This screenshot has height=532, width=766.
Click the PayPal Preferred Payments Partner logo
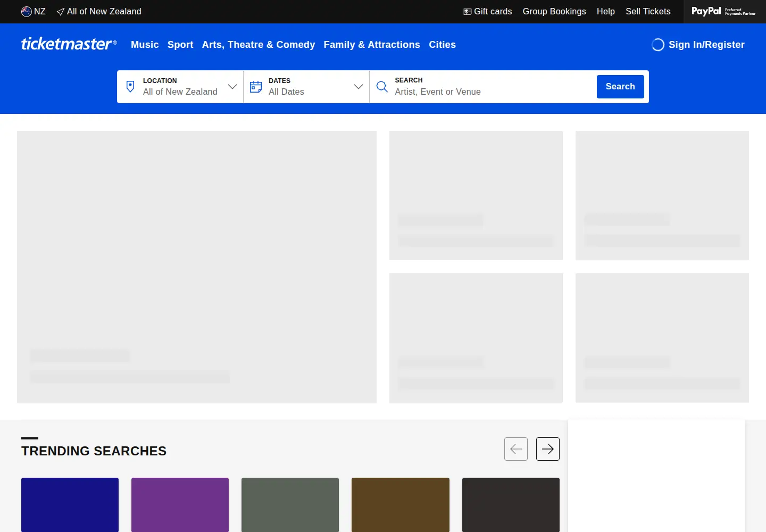(723, 11)
